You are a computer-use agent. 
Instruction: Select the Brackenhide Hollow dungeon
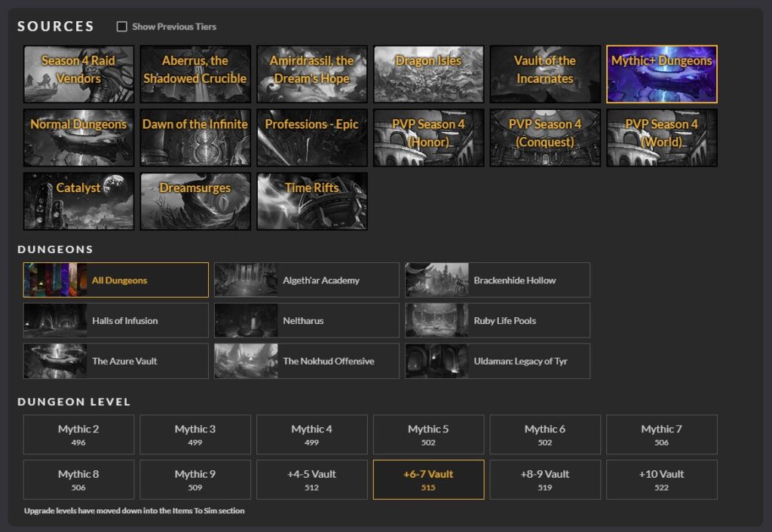(498, 280)
